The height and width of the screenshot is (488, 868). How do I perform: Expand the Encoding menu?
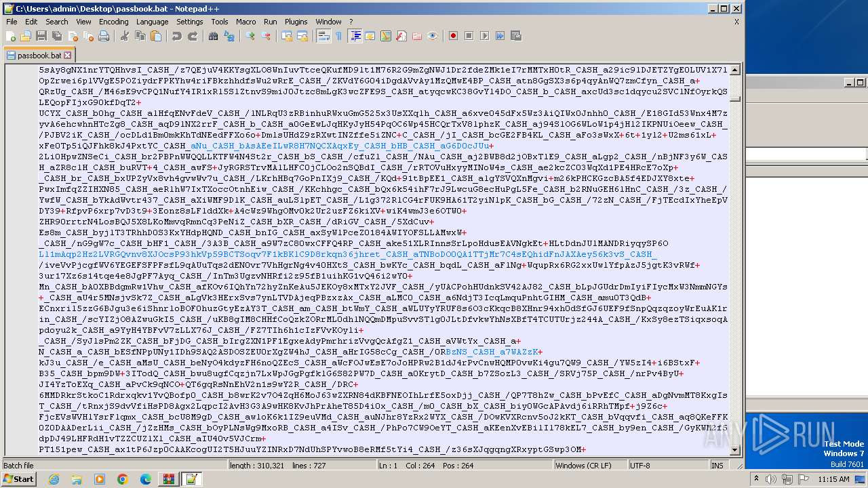(113, 22)
